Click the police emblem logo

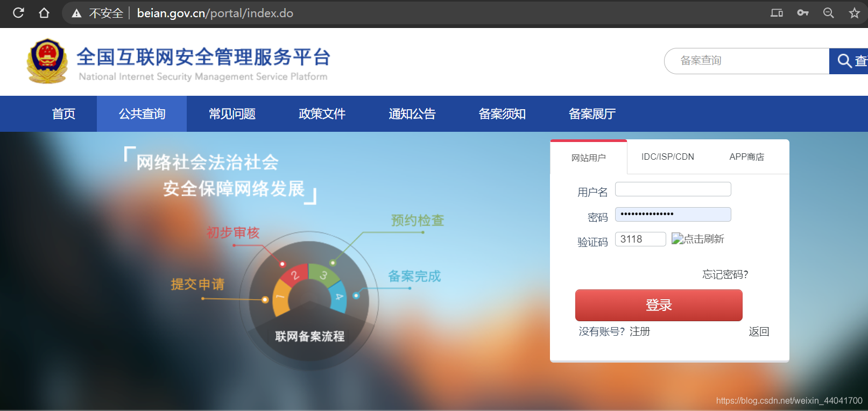[47, 61]
